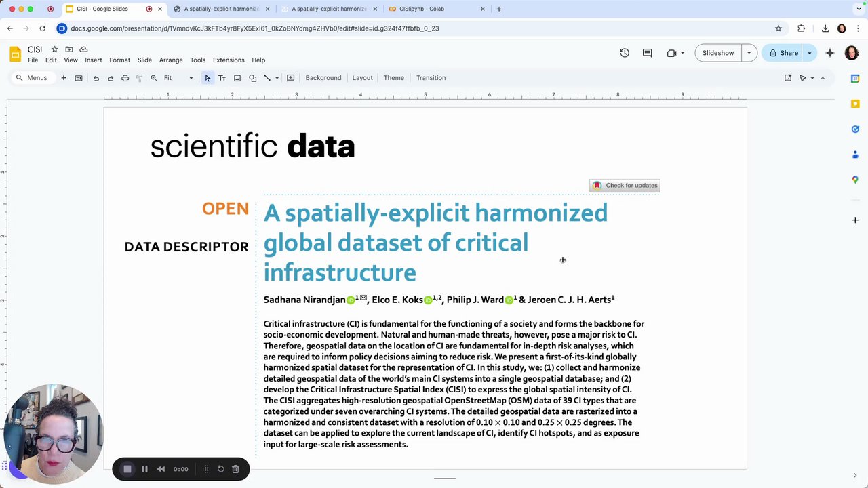Select the Text box tool
This screenshot has height=488, width=868.
coord(222,78)
